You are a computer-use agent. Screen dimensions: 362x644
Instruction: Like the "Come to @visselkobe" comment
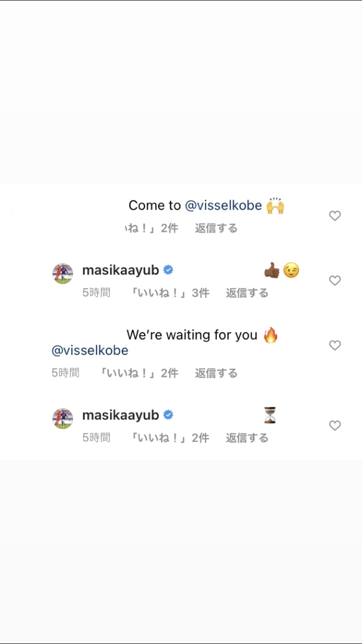click(x=335, y=216)
